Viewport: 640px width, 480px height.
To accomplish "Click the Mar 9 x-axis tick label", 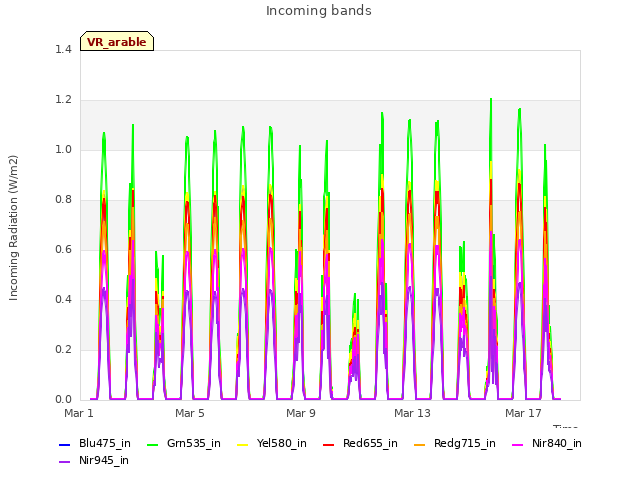I will pyautogui.click(x=301, y=413).
